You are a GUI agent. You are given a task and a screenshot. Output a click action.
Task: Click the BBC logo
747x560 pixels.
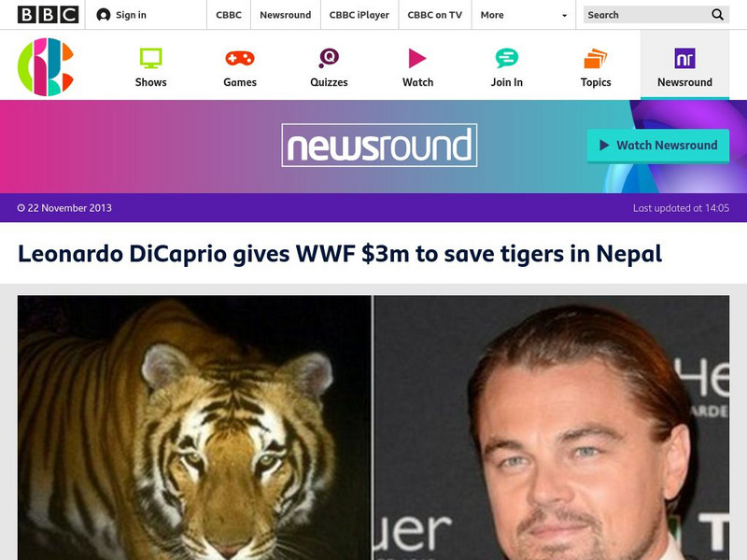48,15
